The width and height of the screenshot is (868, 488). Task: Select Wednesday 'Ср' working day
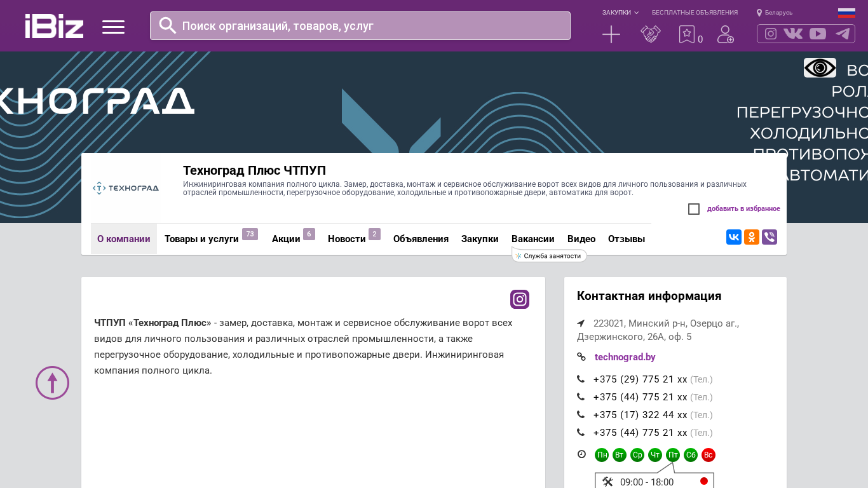[637, 455]
